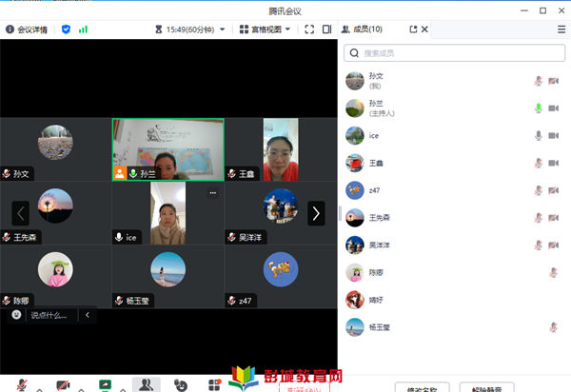Viewport: 571px width, 392px height.
Task: Pop out the members panel
Action: (413, 29)
